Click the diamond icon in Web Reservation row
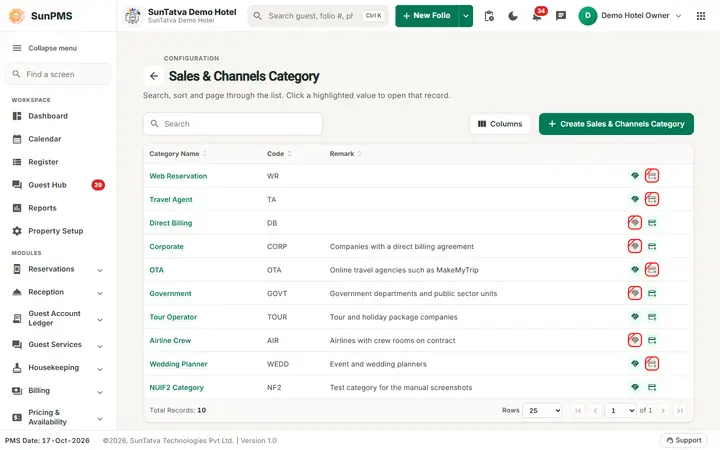The image size is (720, 450). pyautogui.click(x=635, y=176)
